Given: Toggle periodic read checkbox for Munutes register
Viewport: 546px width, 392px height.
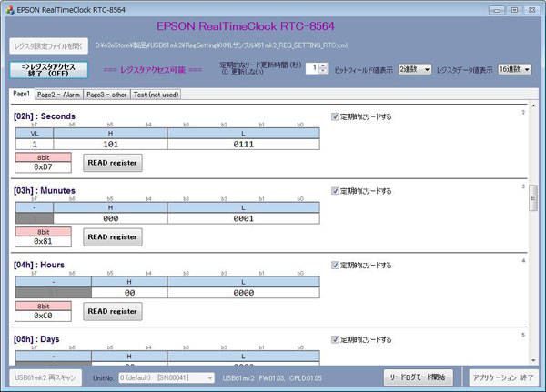Looking at the screenshot, I should [x=335, y=191].
